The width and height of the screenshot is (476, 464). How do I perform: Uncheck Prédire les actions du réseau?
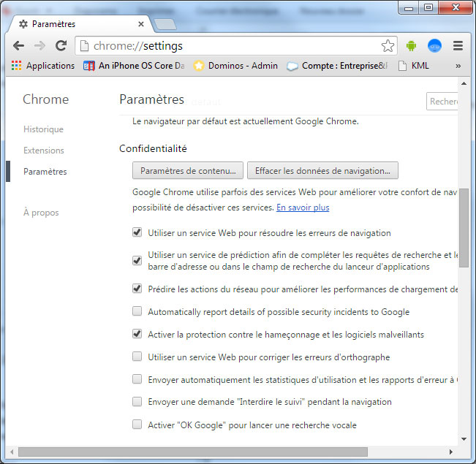(137, 289)
